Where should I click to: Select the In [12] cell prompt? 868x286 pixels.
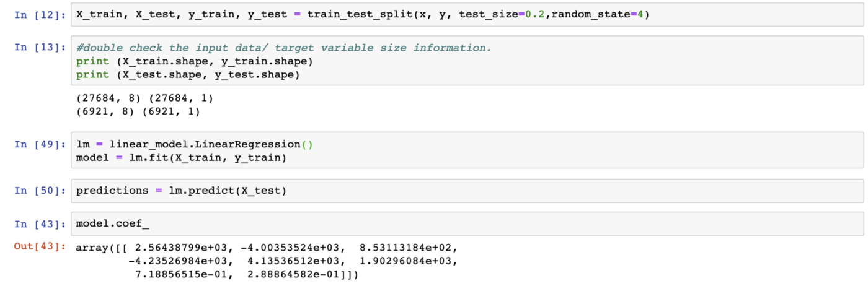point(40,14)
